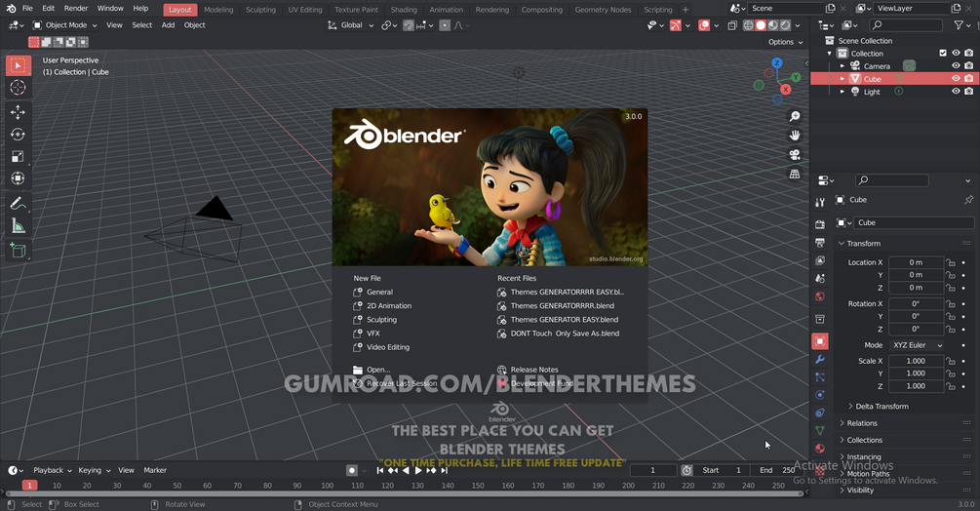Select the Annotate tool
980x511 pixels.
point(18,204)
